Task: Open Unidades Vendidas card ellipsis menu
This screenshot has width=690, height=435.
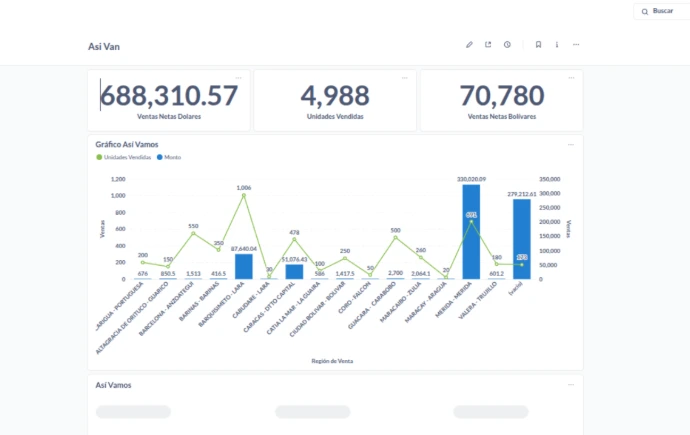Action: 404,77
